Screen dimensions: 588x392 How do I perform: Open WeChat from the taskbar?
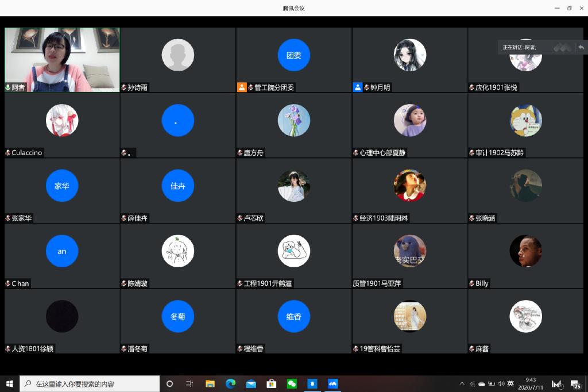pyautogui.click(x=292, y=383)
